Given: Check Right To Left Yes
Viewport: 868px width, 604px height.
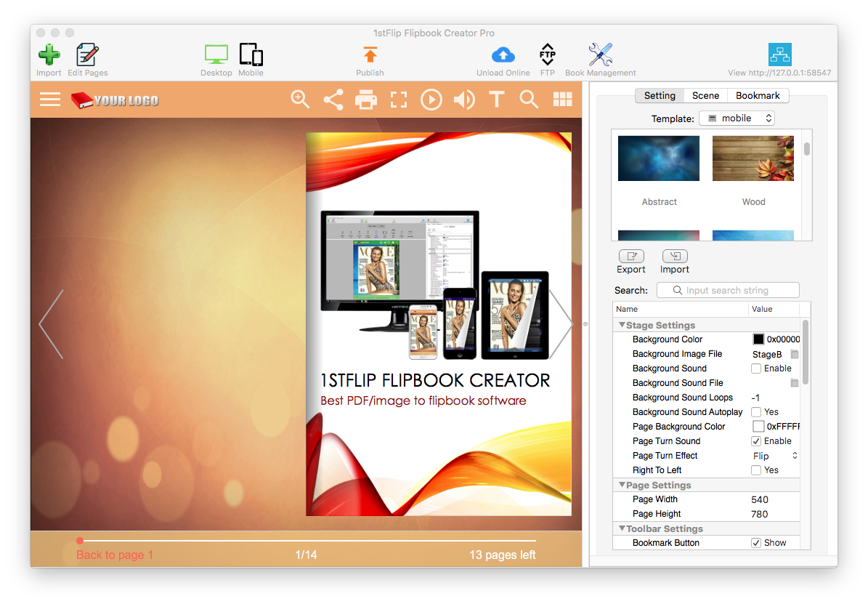Looking at the screenshot, I should pyautogui.click(x=756, y=470).
